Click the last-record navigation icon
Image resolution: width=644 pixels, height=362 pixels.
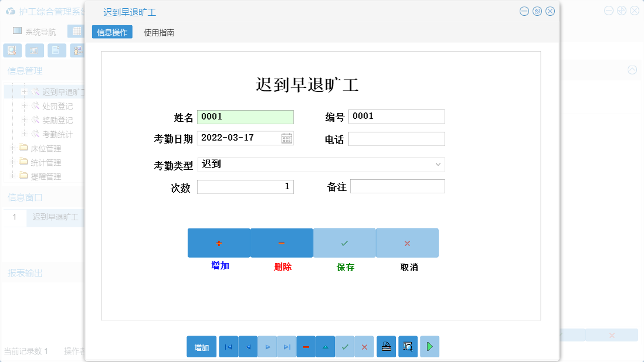[287, 346]
